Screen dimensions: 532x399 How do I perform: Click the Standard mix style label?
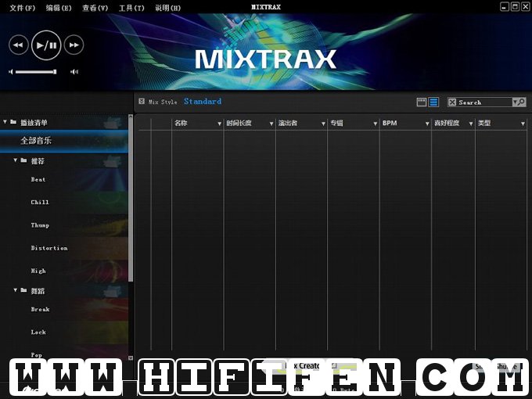pos(203,101)
